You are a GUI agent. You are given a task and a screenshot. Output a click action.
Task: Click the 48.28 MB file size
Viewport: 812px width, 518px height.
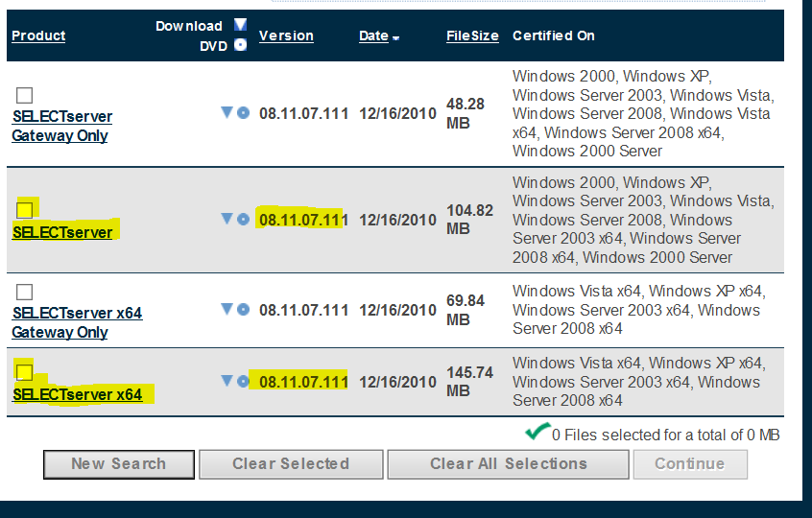[x=466, y=113]
